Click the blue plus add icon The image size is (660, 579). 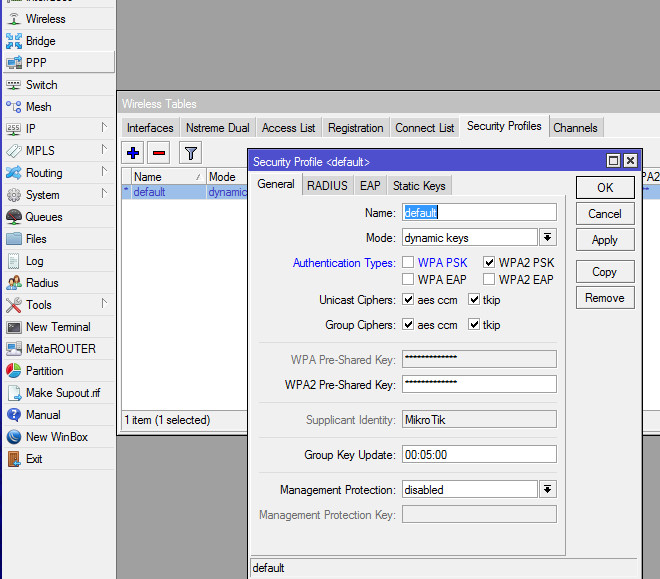(x=133, y=153)
